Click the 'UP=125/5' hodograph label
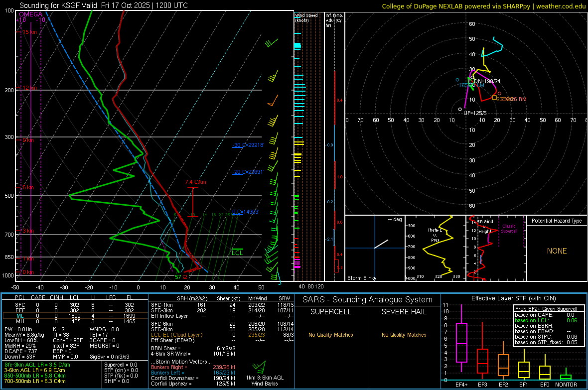The height and width of the screenshot is (390, 588). [x=475, y=113]
